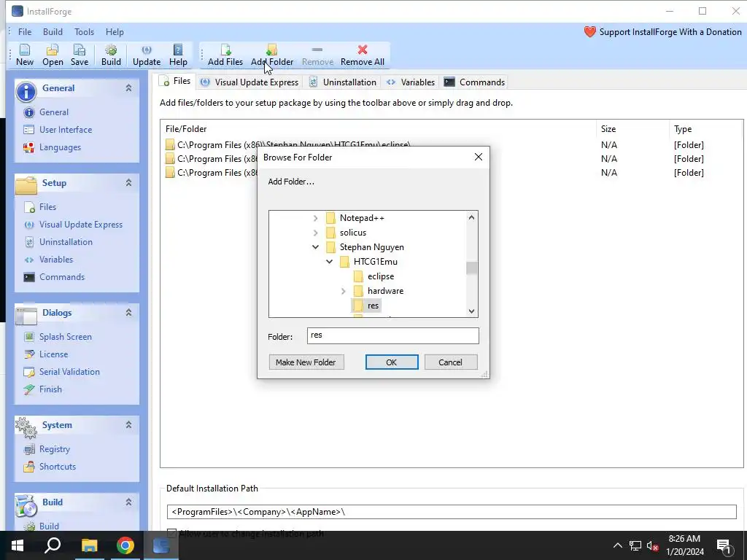Image resolution: width=747 pixels, height=560 pixels.
Task: Click the donation heart icon
Action: click(x=589, y=32)
